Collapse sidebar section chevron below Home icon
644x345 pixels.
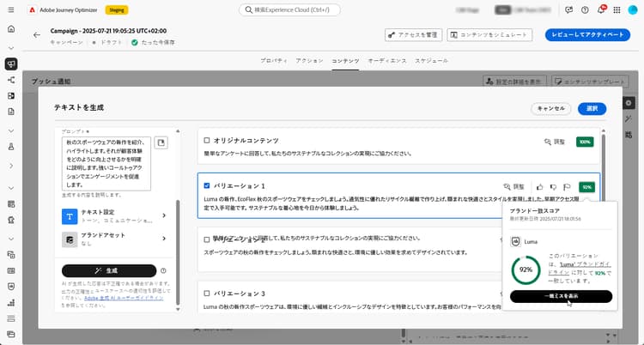click(x=11, y=48)
